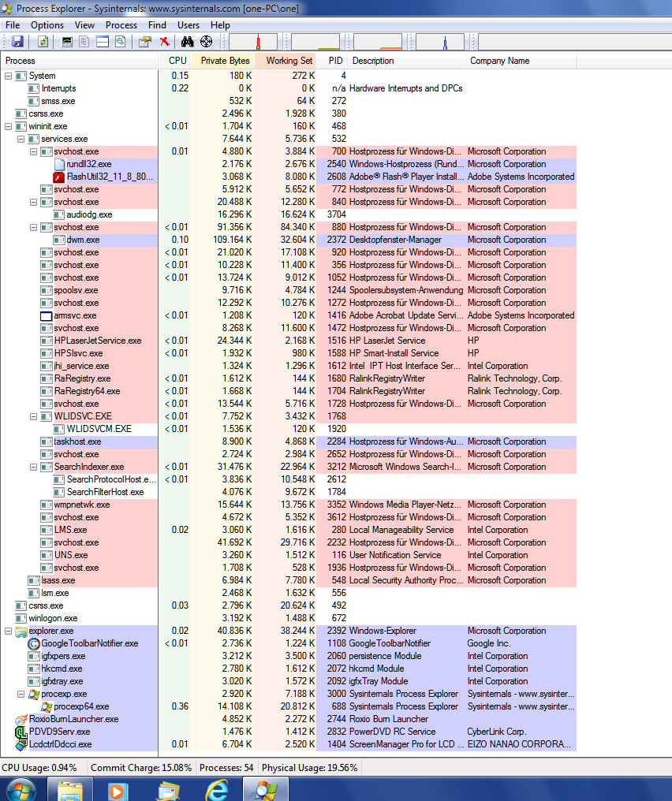Sort by the Working Set column header
672x801 pixels.
coord(286,61)
